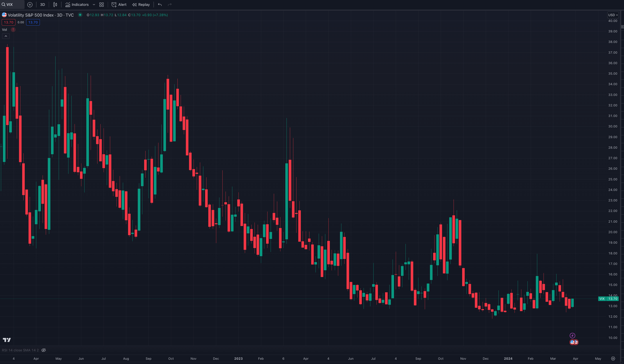Viewport: 624px width, 364px height.
Task: Open chart settings gear at bottom right
Action: point(613,358)
